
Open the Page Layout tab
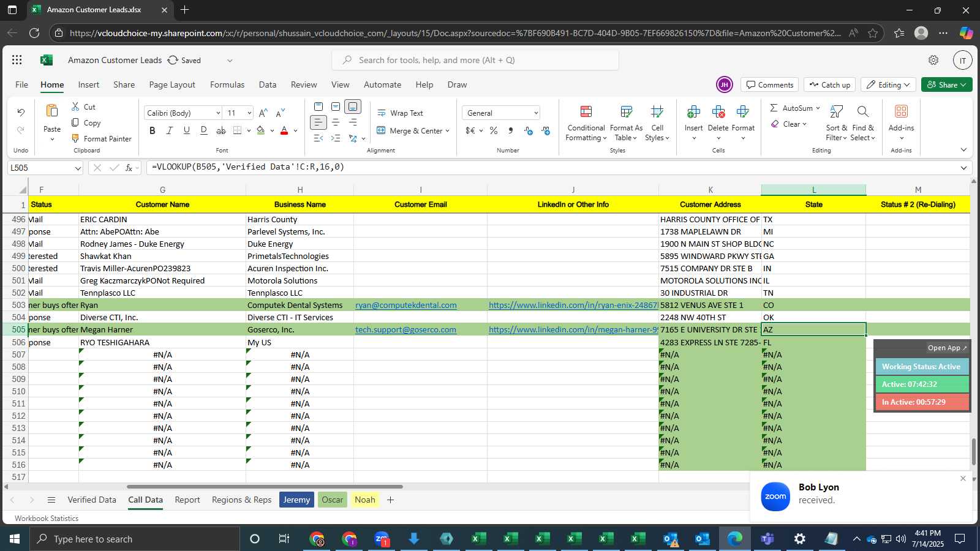click(172, 84)
